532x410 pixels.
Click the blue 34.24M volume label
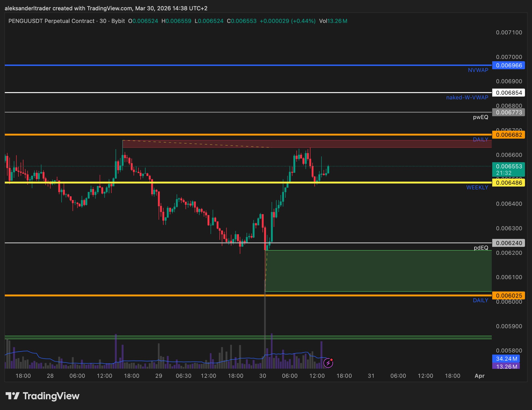[506, 359]
